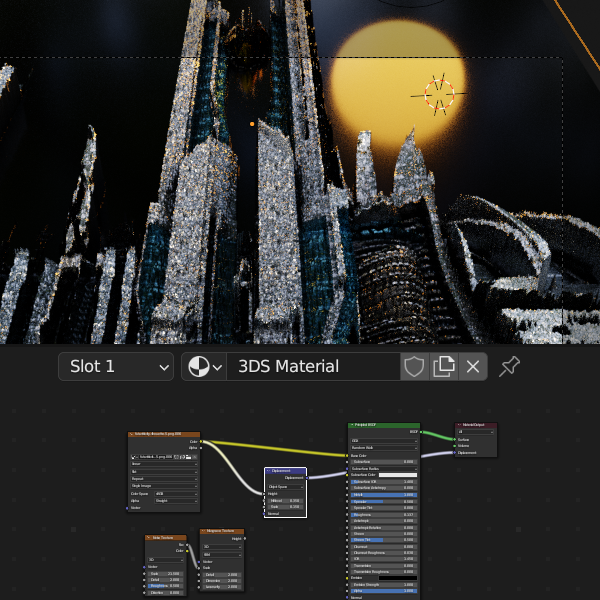
Task: Collapse the Image Texture node via header arrow
Action: tap(132, 434)
